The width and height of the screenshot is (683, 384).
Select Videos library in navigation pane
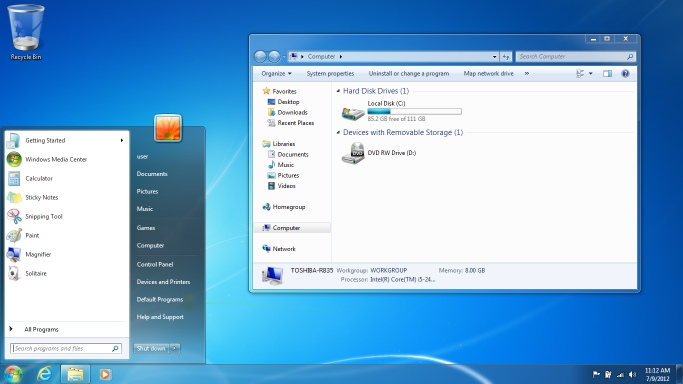pyautogui.click(x=281, y=186)
